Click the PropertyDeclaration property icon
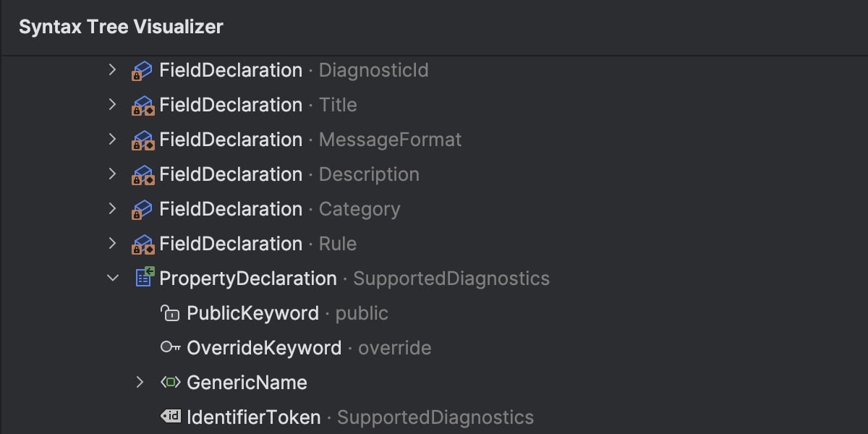 pyautogui.click(x=145, y=278)
